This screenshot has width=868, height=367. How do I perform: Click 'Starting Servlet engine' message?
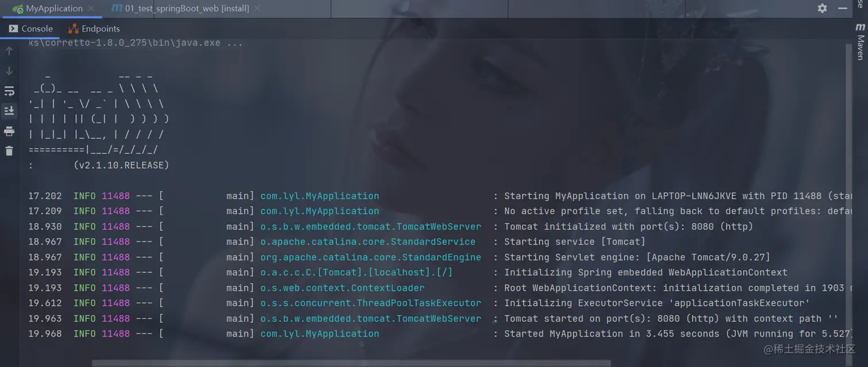(x=637, y=257)
